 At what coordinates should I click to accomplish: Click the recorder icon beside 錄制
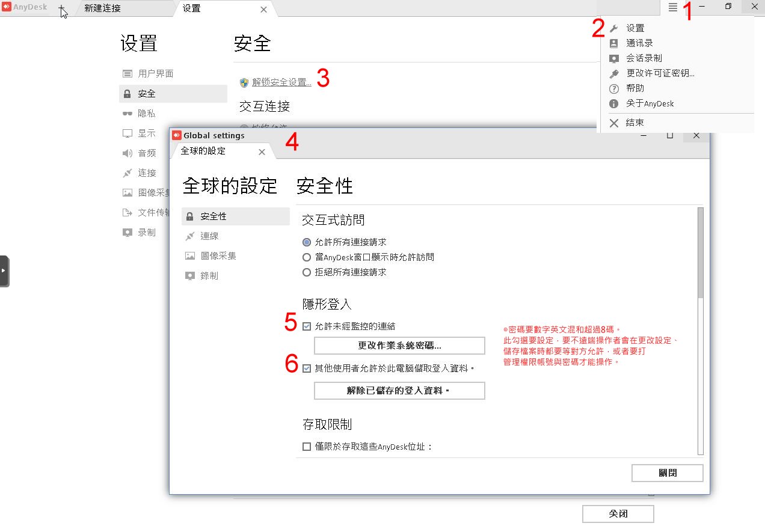(x=190, y=276)
